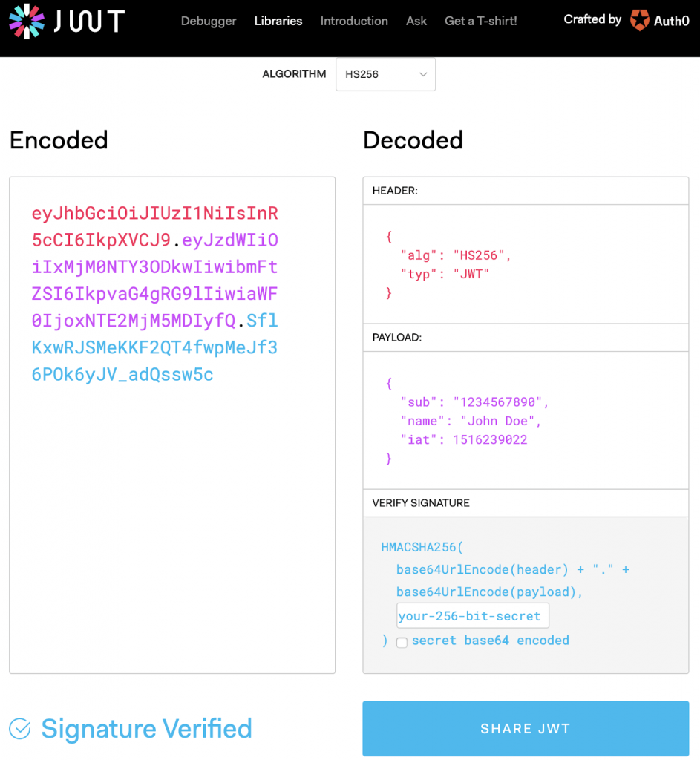
Task: Click the 'Ask' navigation link
Action: 416,21
